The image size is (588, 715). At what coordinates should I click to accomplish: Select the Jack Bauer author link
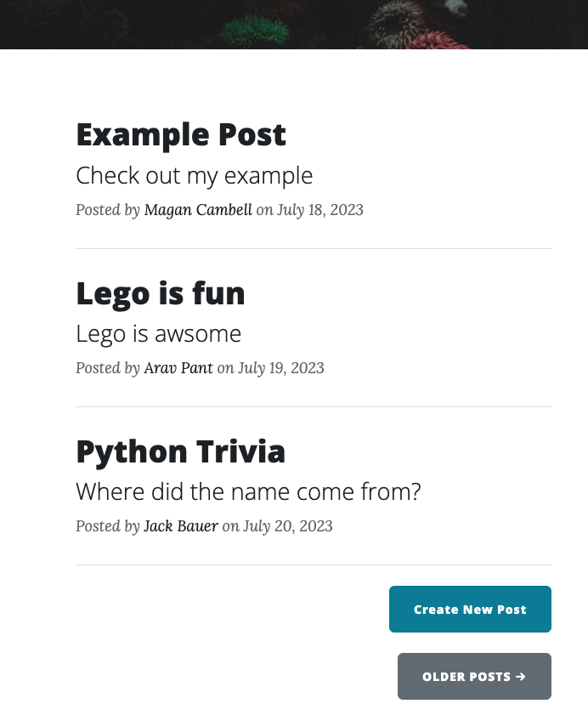click(183, 526)
